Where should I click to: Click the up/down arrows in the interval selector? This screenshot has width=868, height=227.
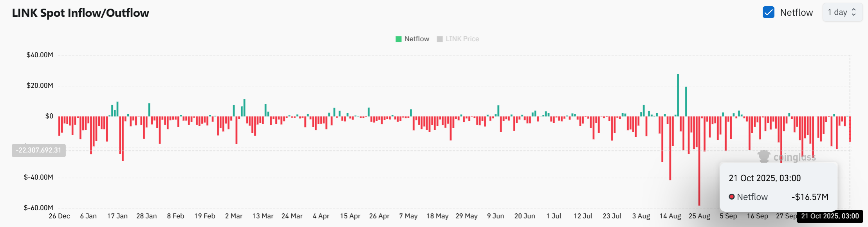coord(854,13)
